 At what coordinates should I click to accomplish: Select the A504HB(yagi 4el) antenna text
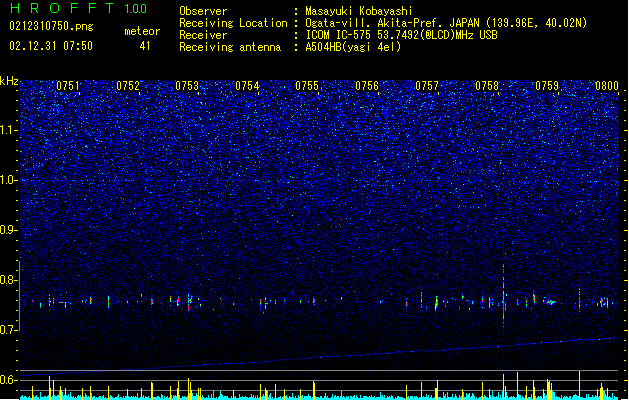[x=353, y=47]
